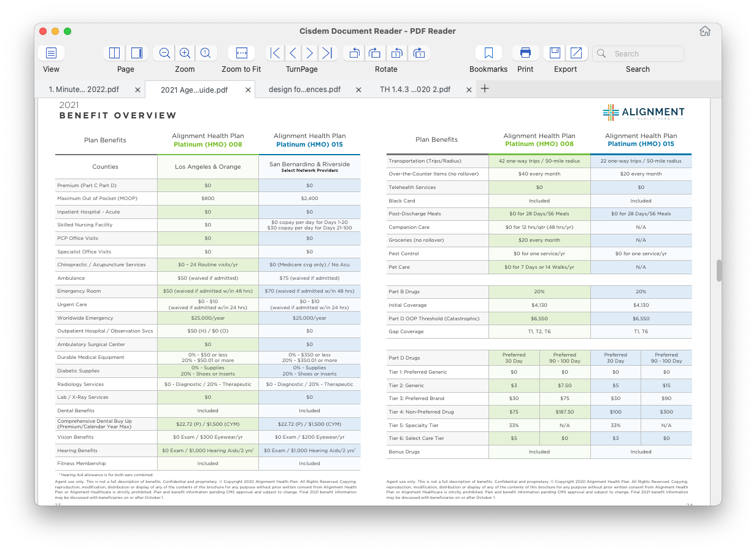756x551 pixels.
Task: Click the Skilled Nursing Facility label
Action: coord(85,225)
